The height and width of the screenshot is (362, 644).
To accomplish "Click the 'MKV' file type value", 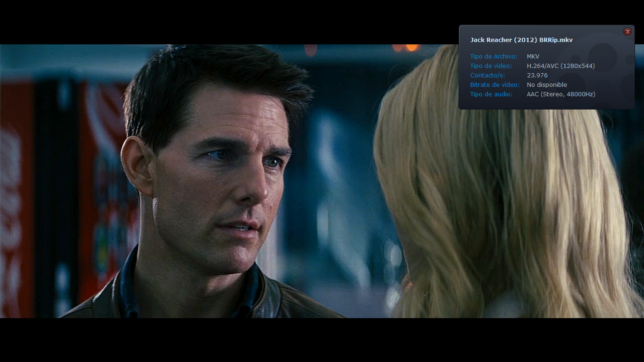I will point(533,57).
